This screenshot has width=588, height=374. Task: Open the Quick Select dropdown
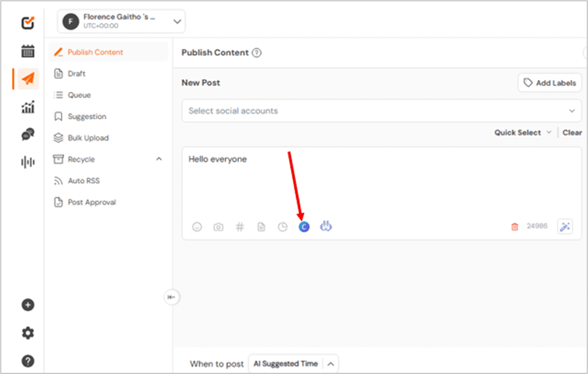520,132
